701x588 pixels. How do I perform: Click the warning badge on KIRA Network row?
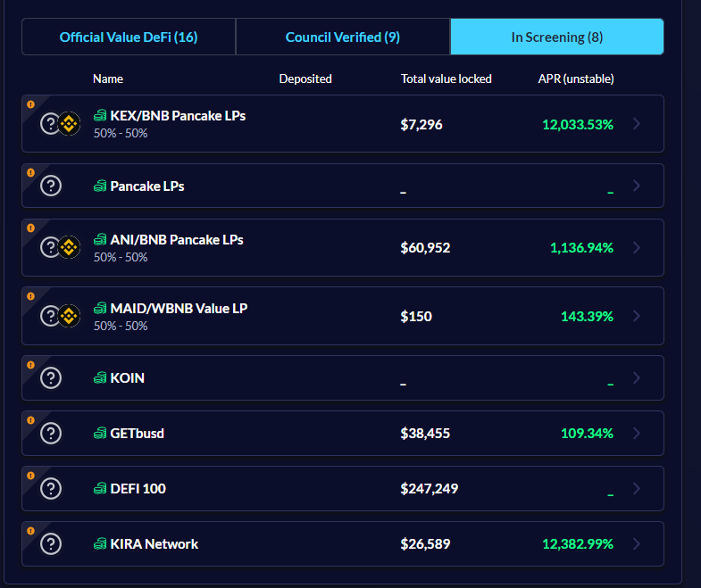tap(30, 531)
